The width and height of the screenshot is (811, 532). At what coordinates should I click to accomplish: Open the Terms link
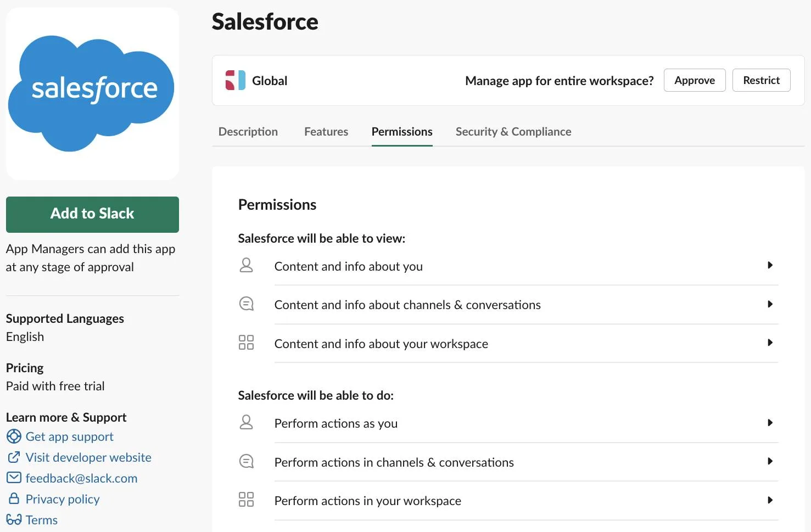click(42, 520)
